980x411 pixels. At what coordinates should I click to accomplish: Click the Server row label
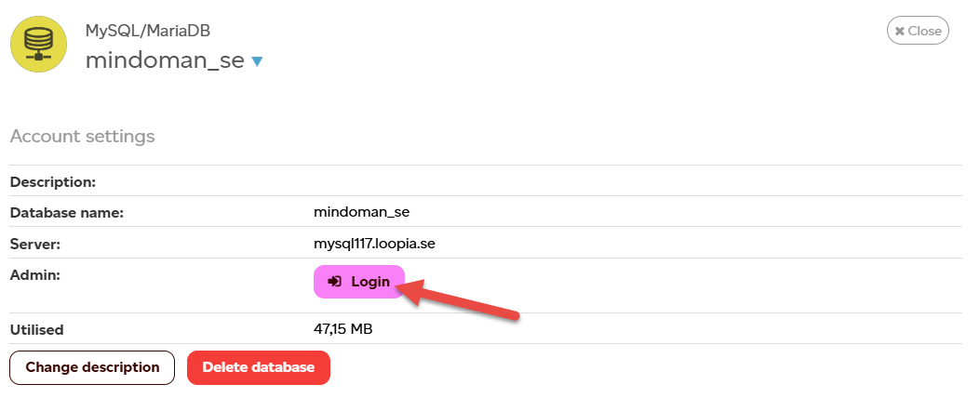(x=34, y=244)
